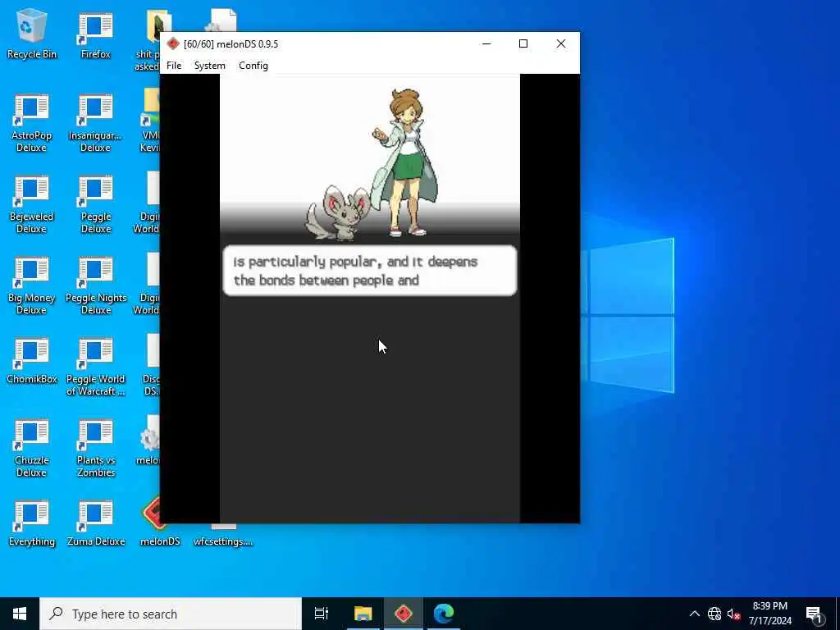
Task: Select the Firefox desktop shortcut
Action: click(96, 34)
